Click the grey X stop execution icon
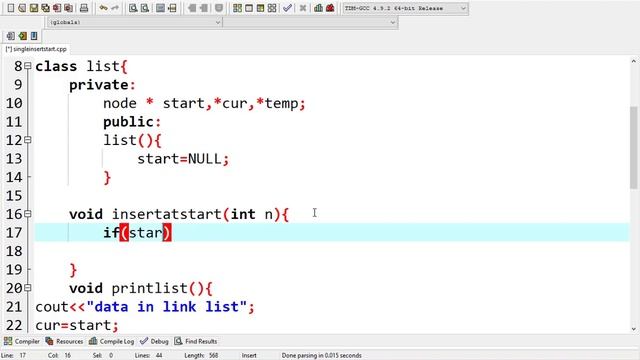Image resolution: width=640 pixels, height=360 pixels. [x=303, y=8]
